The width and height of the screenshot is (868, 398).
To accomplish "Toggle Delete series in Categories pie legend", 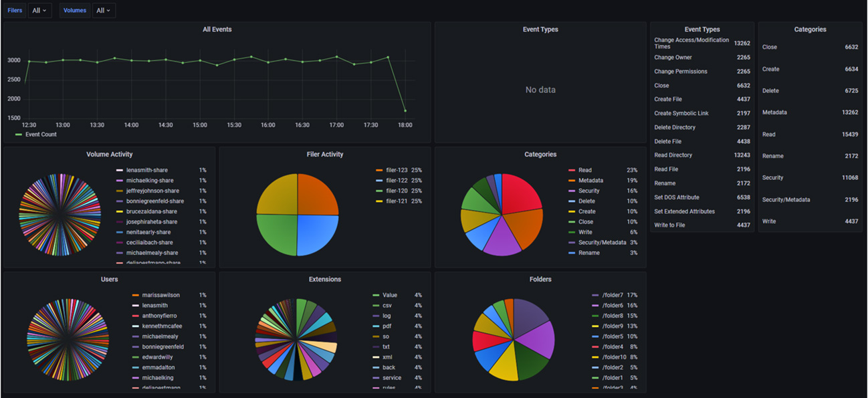I will 586,201.
